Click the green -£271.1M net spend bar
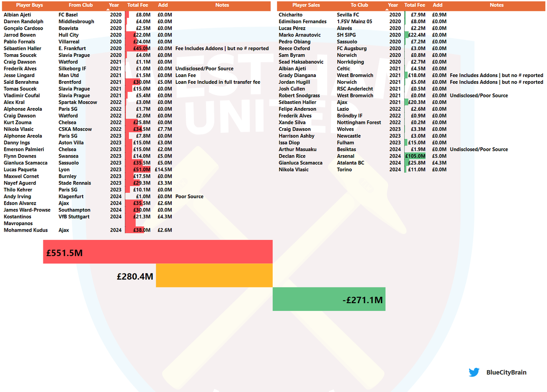Screen dimensions: 547x392 pos(329,299)
